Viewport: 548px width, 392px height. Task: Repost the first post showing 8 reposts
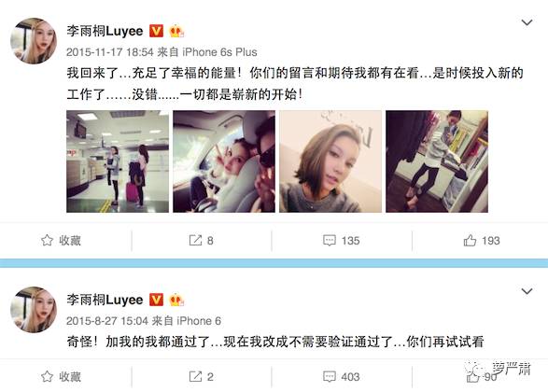202,241
